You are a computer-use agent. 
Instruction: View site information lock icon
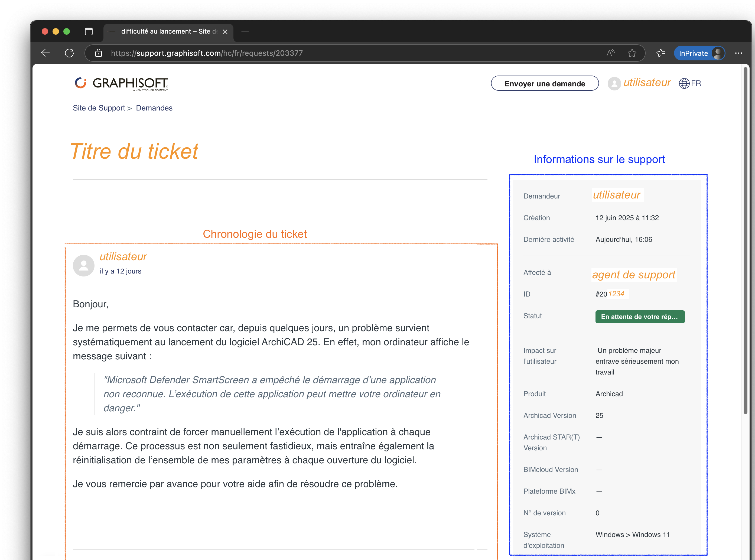[x=98, y=53]
